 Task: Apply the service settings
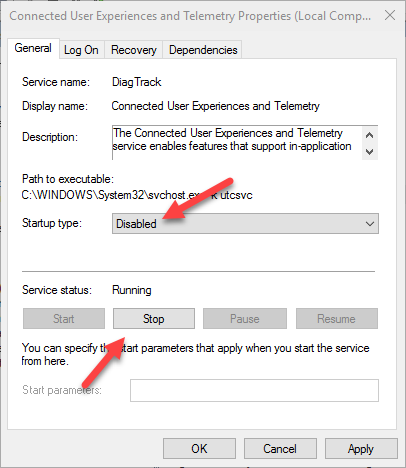coord(361,449)
